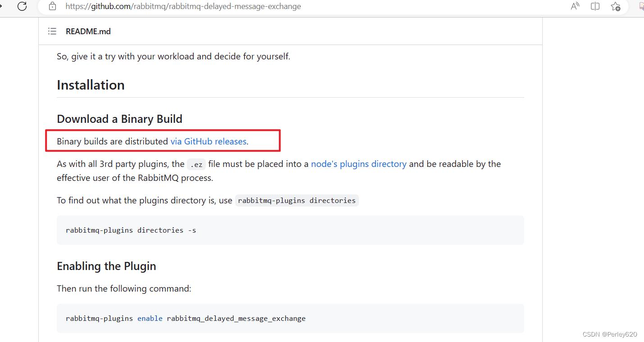Click the Installation heading
Viewport: 644px width, 342px height.
[x=91, y=85]
